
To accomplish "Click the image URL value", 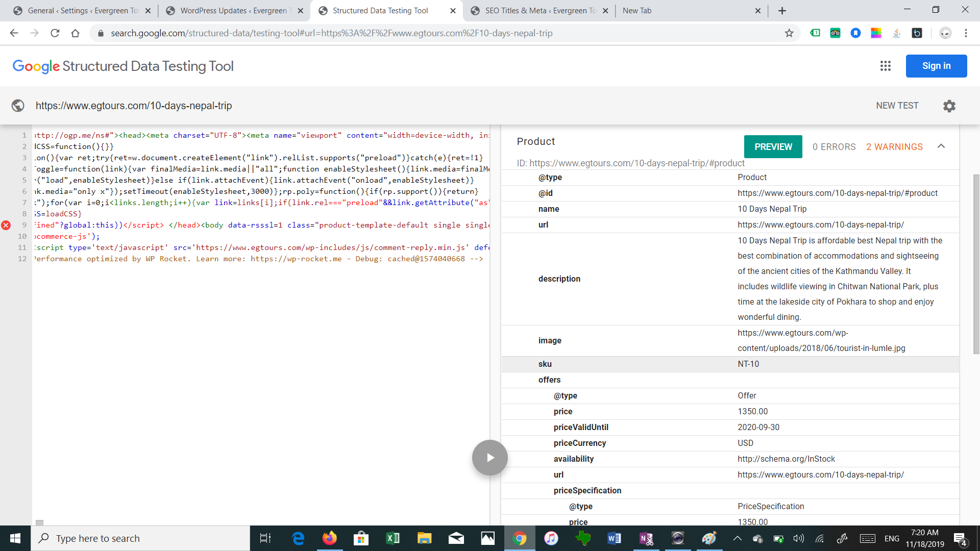I will tap(821, 341).
